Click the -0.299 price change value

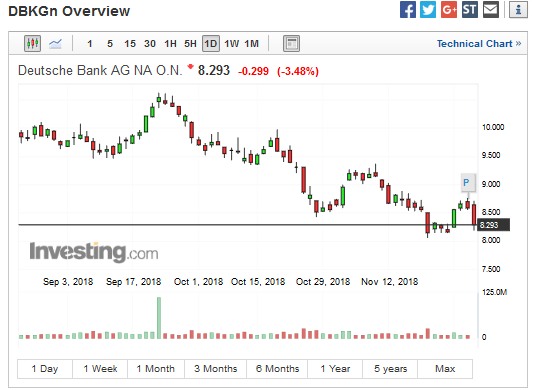253,71
